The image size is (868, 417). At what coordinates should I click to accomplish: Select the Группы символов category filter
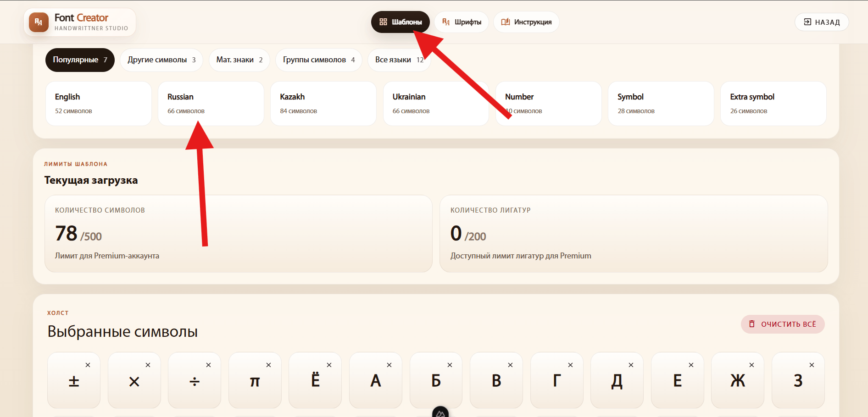tap(319, 60)
